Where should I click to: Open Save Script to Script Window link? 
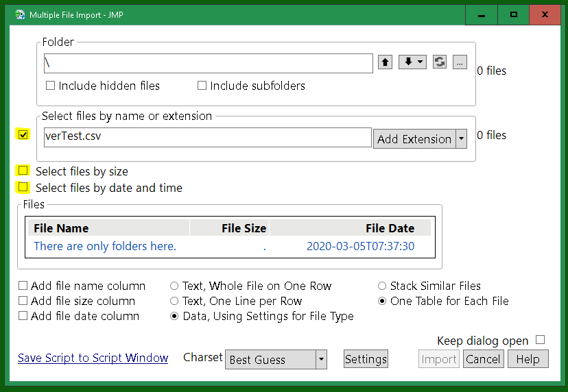coord(93,358)
